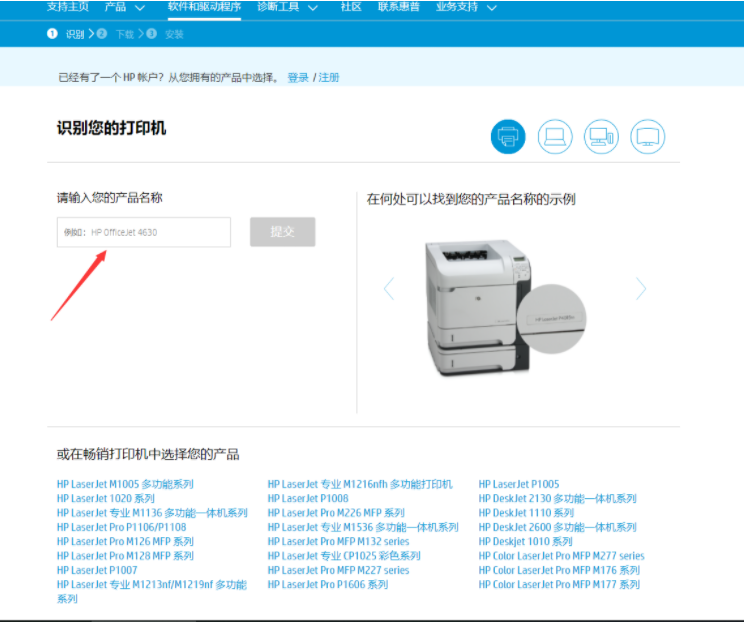Open HP LaserJet Pro M128 MFP link

pyautogui.click(x=125, y=556)
